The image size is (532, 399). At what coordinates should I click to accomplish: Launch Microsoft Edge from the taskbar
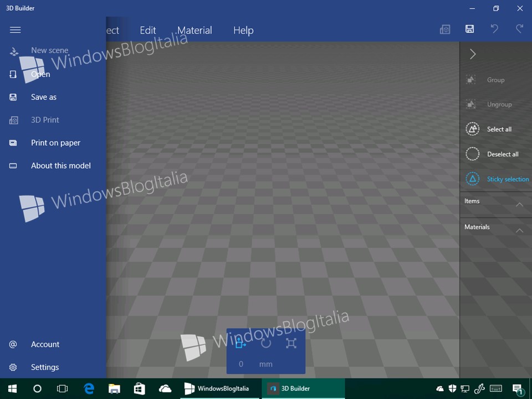tap(89, 388)
